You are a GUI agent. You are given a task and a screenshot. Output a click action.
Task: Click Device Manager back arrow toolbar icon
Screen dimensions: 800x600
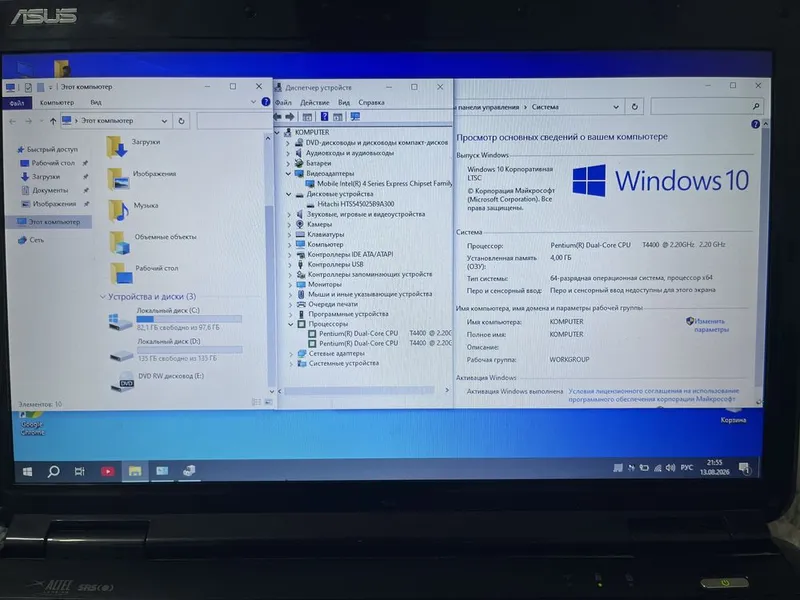[x=278, y=117]
